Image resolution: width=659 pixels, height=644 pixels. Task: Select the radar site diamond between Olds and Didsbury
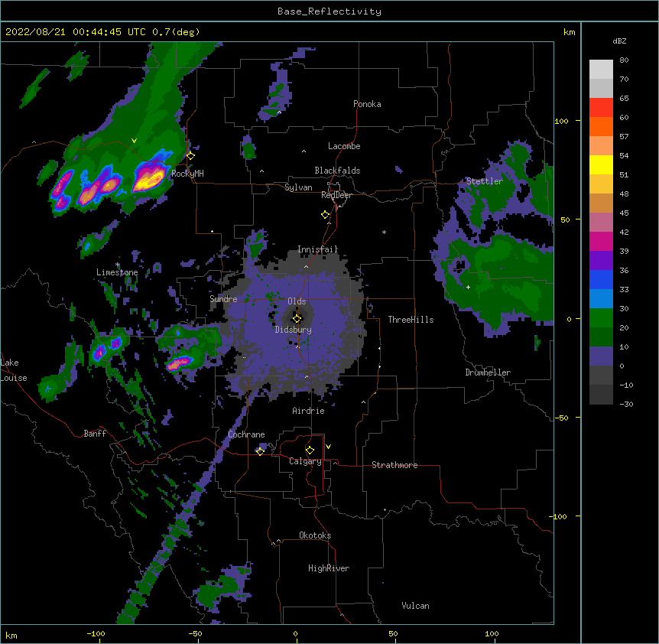tap(297, 319)
